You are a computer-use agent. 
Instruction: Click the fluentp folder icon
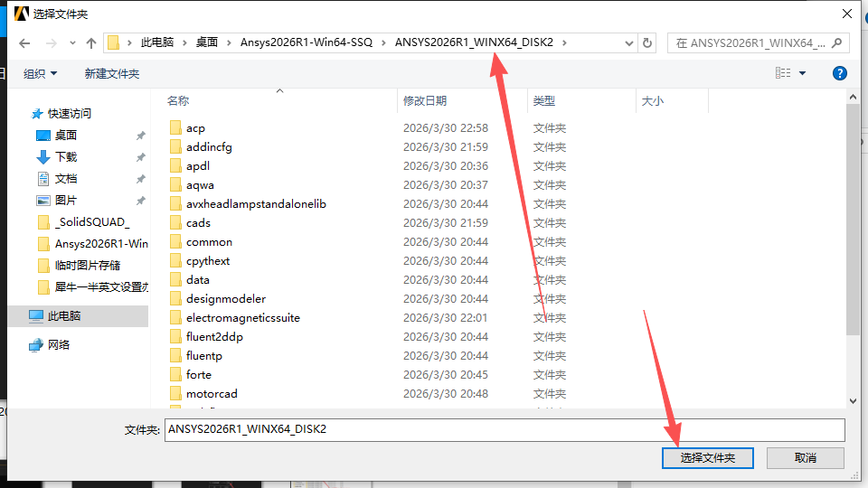point(175,356)
